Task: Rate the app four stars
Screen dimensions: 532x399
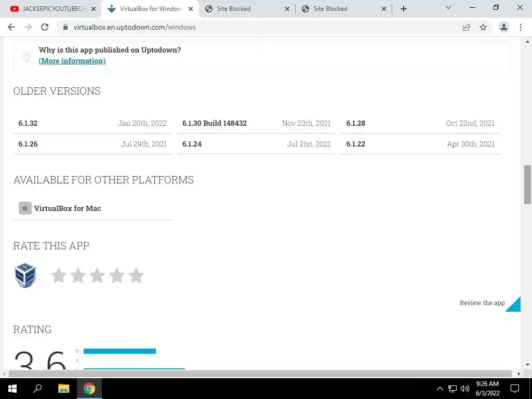Action: (117, 275)
